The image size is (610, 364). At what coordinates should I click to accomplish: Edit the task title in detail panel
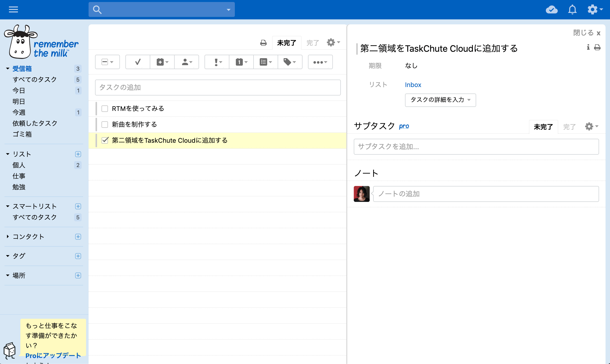pos(439,48)
